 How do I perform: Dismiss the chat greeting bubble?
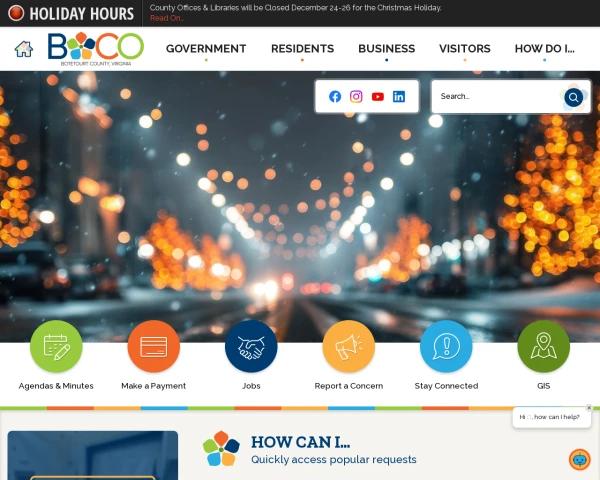[x=589, y=408]
